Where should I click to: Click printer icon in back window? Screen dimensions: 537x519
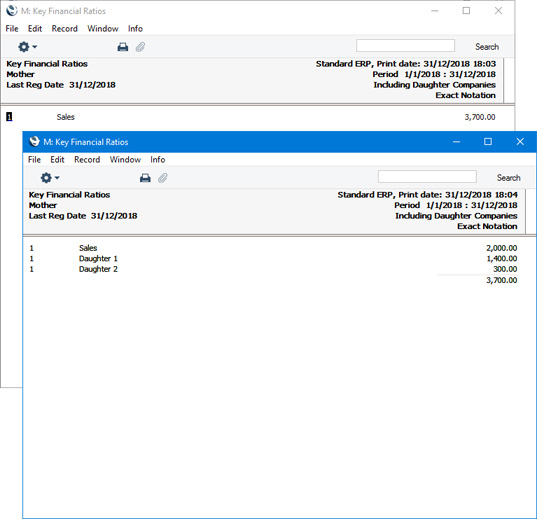click(123, 47)
